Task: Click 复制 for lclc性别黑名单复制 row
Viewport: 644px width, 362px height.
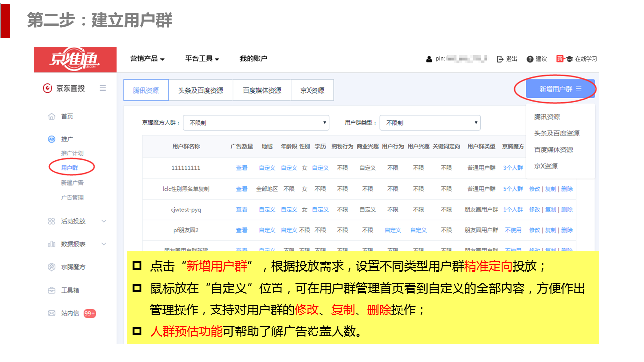Action: pos(551,189)
